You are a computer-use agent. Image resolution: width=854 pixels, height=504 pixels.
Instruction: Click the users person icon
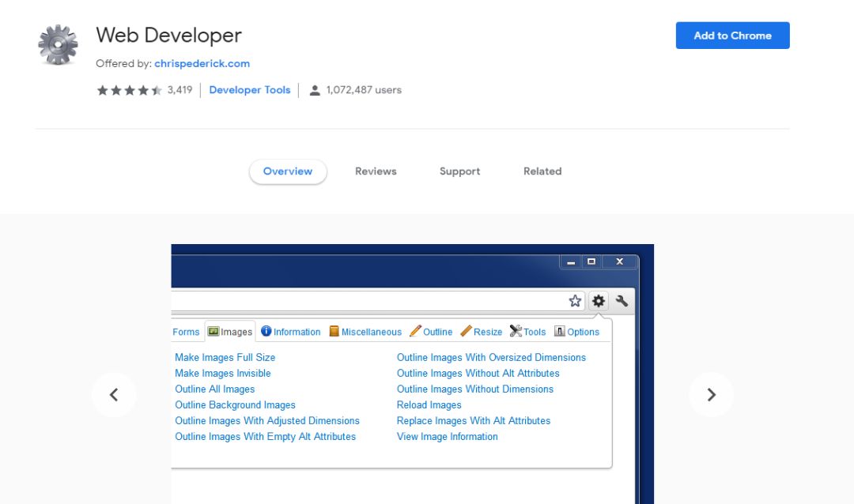[x=315, y=90]
